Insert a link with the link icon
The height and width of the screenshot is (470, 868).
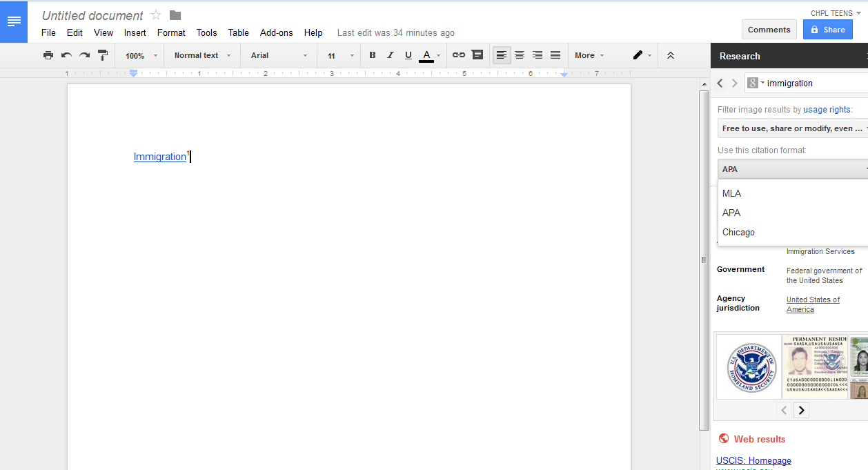point(459,55)
